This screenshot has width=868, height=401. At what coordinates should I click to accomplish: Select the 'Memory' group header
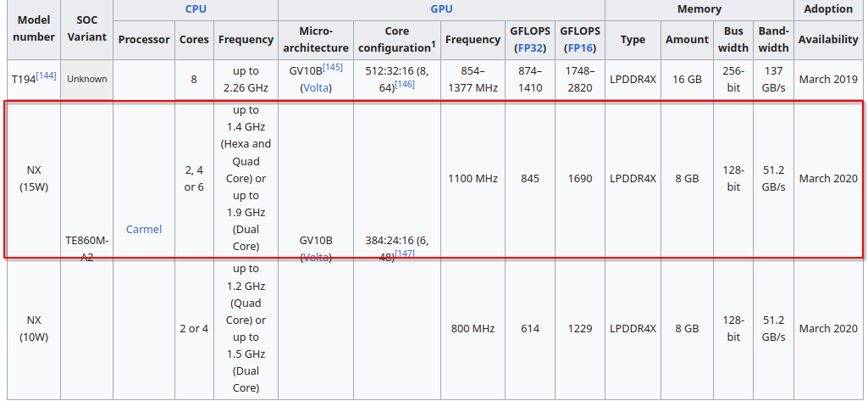pos(699,8)
